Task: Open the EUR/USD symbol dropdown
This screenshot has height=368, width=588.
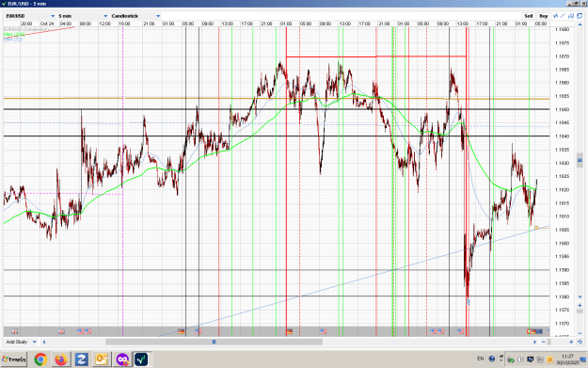Action: 30,16
